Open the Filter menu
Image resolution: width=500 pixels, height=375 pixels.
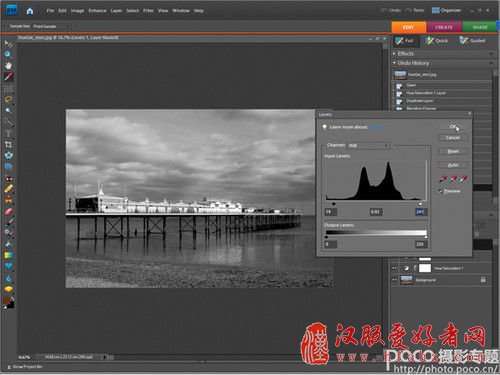coord(148,11)
